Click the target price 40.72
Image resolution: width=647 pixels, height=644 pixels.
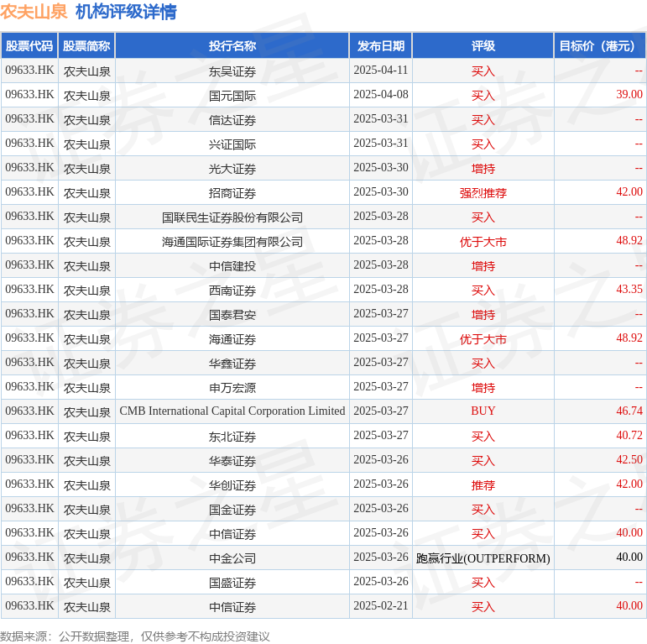click(629, 436)
